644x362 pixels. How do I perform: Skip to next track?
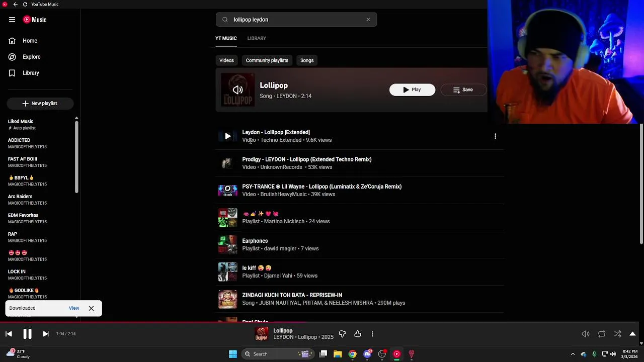pos(46,334)
